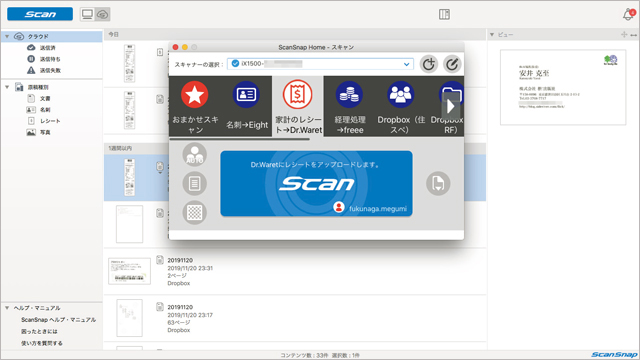Click the AUTO color mode setting icon
640x360 pixels.
(x=195, y=155)
